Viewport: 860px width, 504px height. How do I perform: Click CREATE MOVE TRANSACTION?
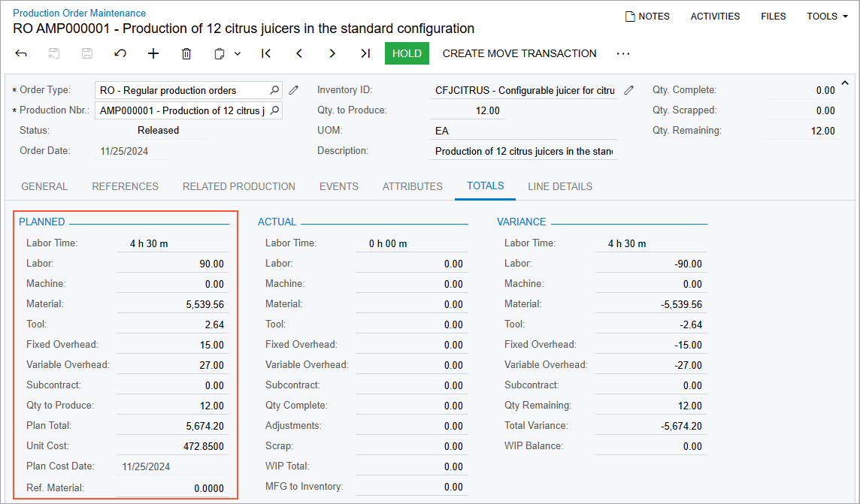pyautogui.click(x=519, y=53)
